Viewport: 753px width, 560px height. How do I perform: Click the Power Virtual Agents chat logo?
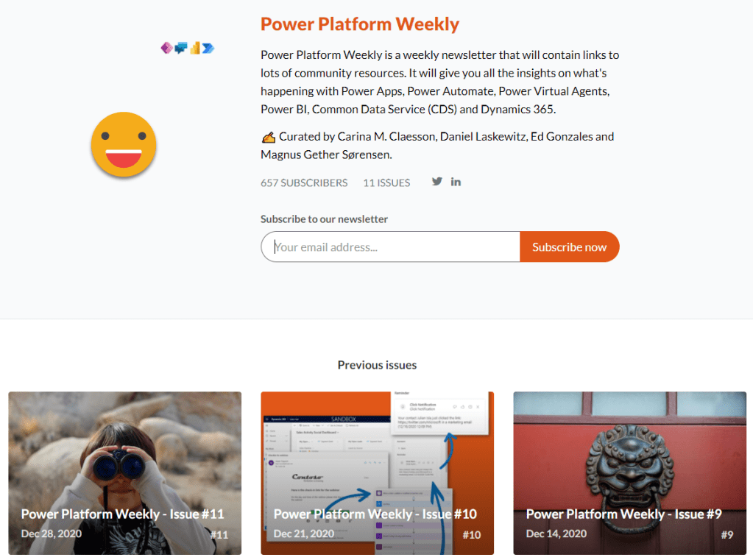point(180,48)
